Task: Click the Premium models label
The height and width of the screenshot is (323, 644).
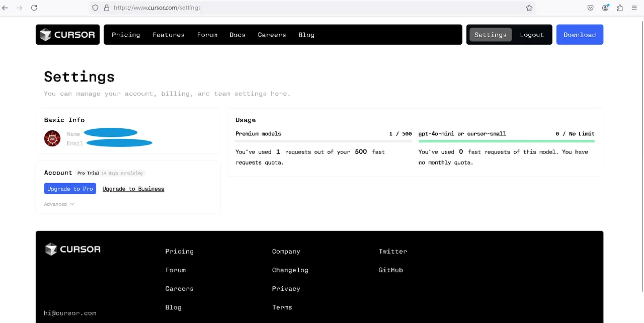Action: pyautogui.click(x=258, y=134)
